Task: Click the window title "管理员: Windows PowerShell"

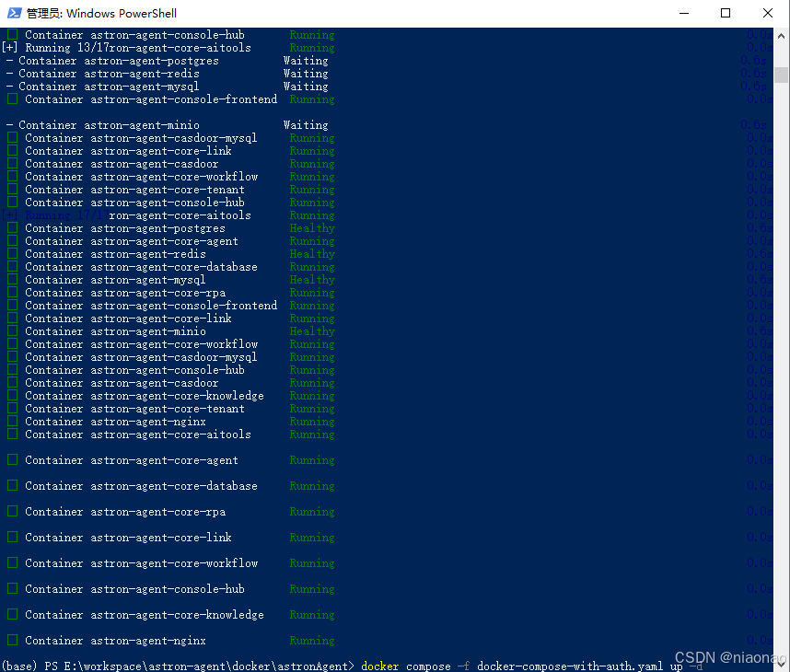Action: [101, 14]
